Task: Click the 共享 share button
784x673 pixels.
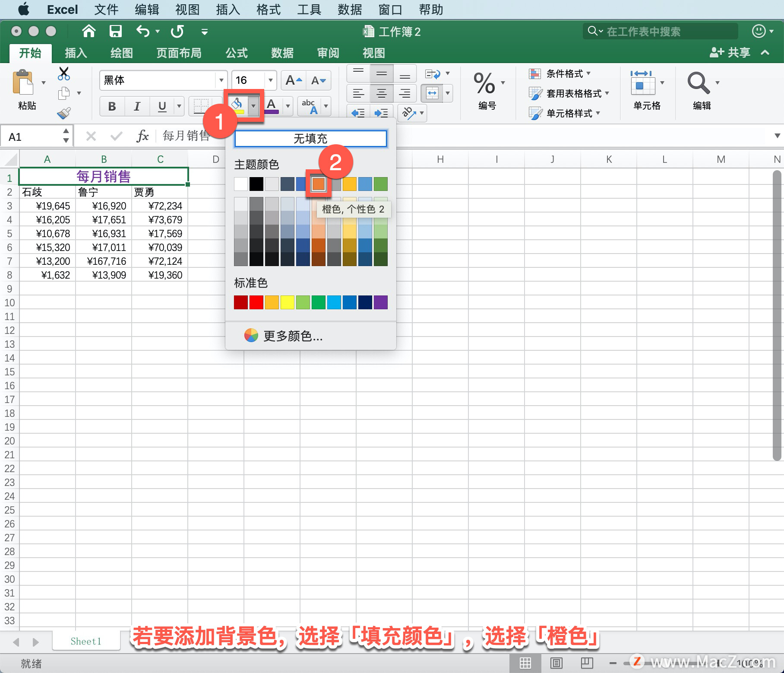Action: pyautogui.click(x=730, y=53)
